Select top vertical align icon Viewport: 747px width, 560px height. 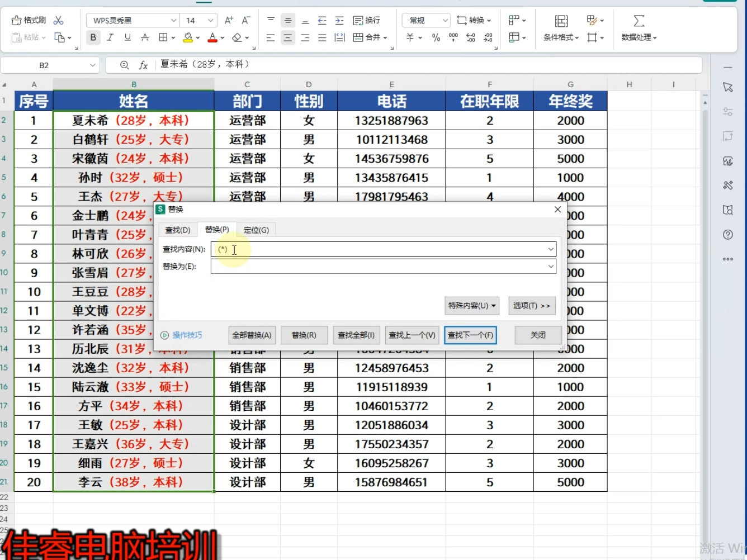(271, 20)
